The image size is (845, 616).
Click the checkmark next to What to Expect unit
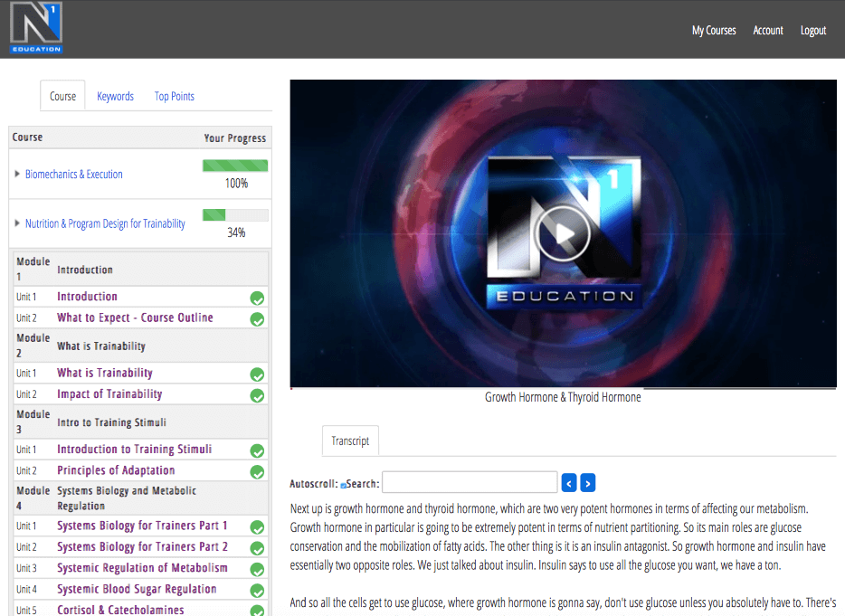click(x=257, y=317)
